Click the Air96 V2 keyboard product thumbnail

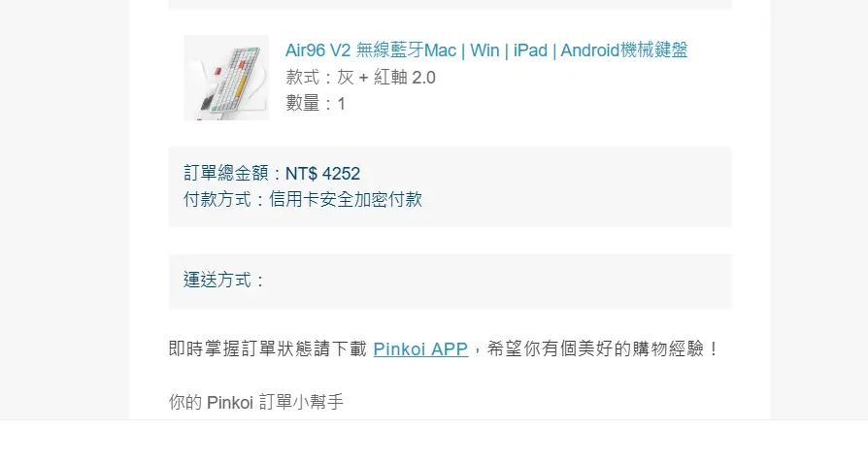click(226, 78)
